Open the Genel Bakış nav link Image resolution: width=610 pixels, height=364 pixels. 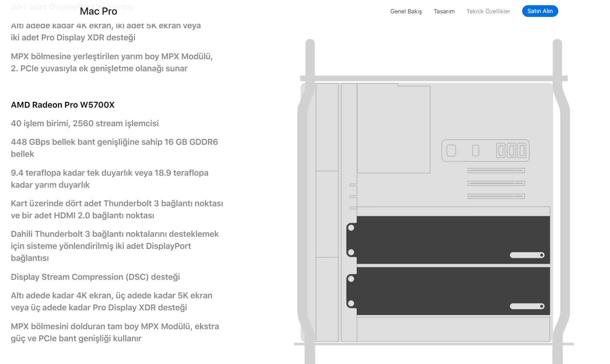406,11
